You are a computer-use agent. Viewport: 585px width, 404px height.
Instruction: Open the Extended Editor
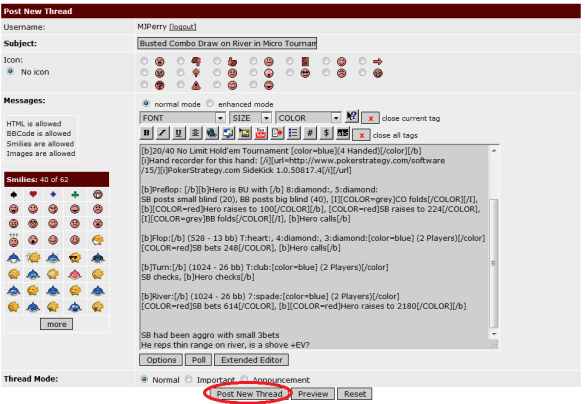tap(251, 360)
